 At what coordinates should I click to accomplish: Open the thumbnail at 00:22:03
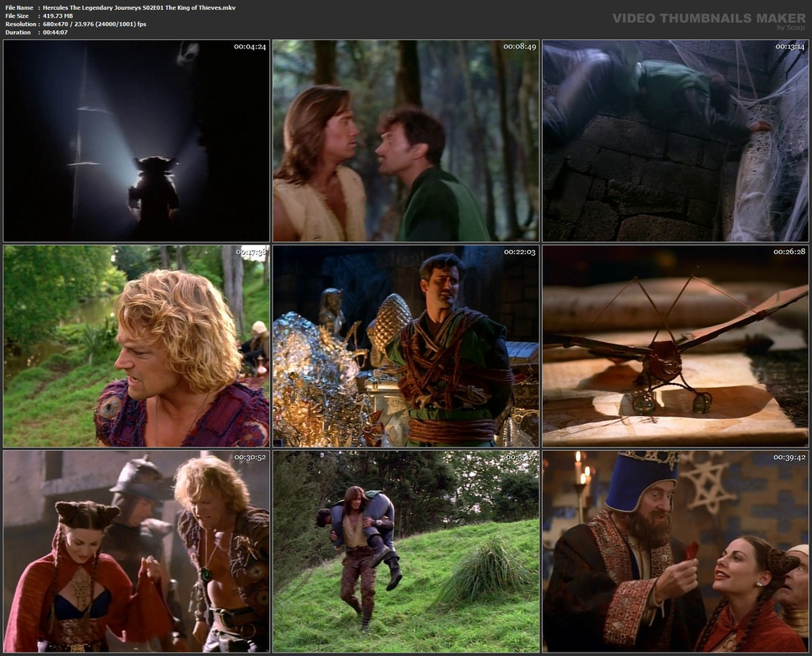coord(406,346)
